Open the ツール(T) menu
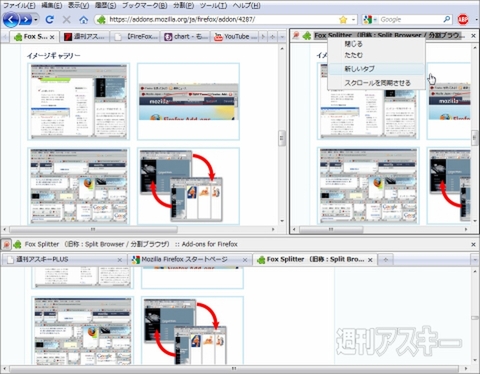Screen dimensions: 480x374 pyautogui.click(x=213, y=5)
